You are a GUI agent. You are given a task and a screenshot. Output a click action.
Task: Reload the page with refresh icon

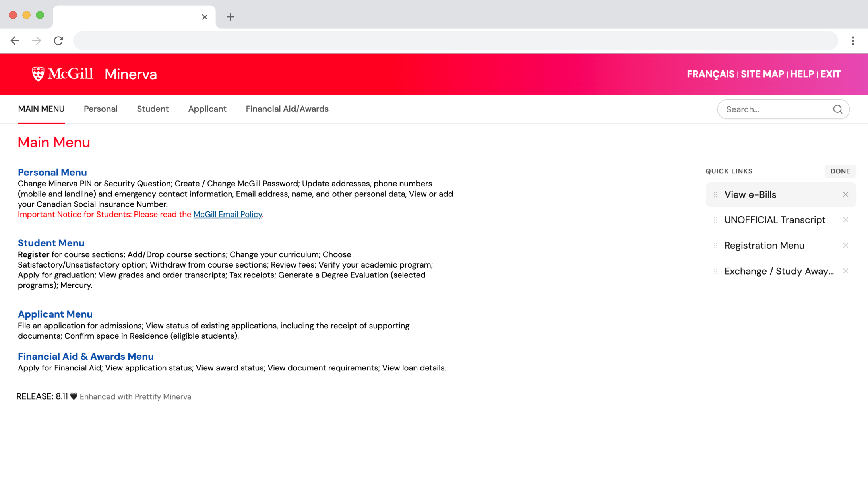[58, 41]
